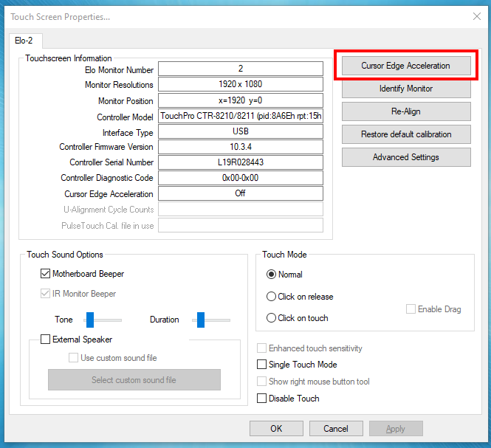Viewport: 491px width, 448px height.
Task: Click Restore default calibration
Action: (x=406, y=134)
